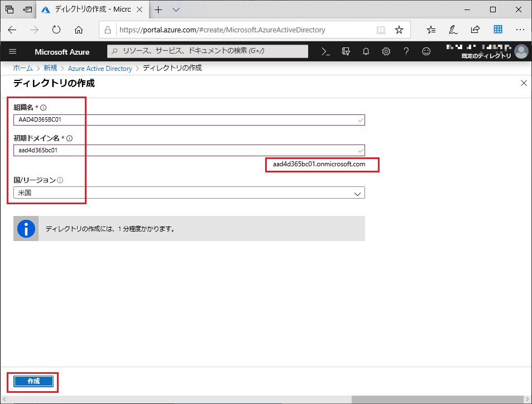The width and height of the screenshot is (532, 404).
Task: Click the 作成 button
Action: [x=33, y=381]
